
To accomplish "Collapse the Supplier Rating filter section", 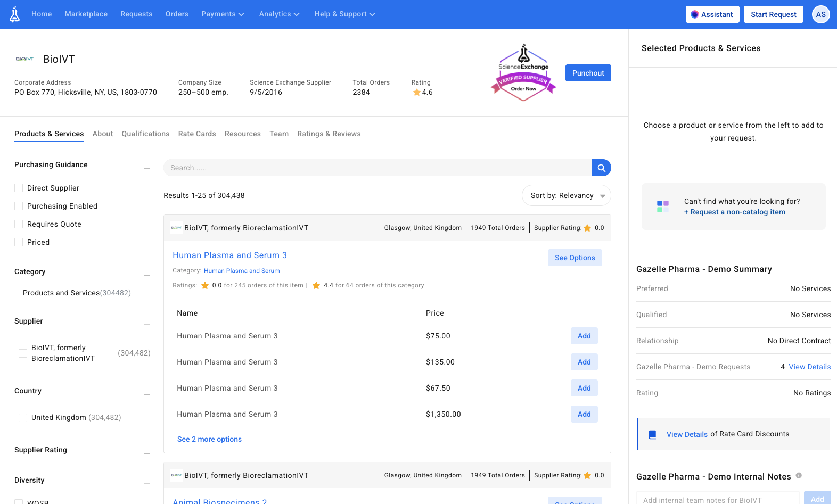I will (147, 453).
